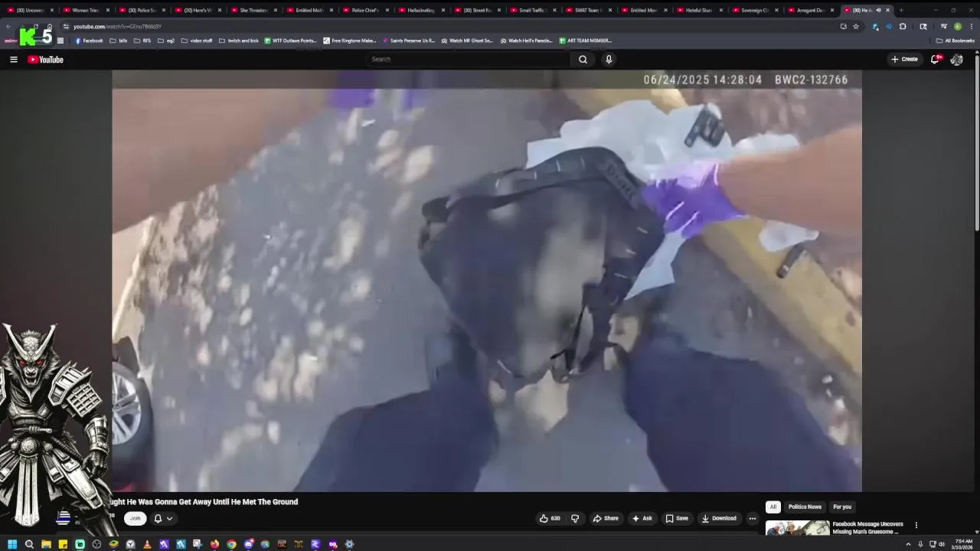Open the Create menu in YouTube header

(x=904, y=59)
